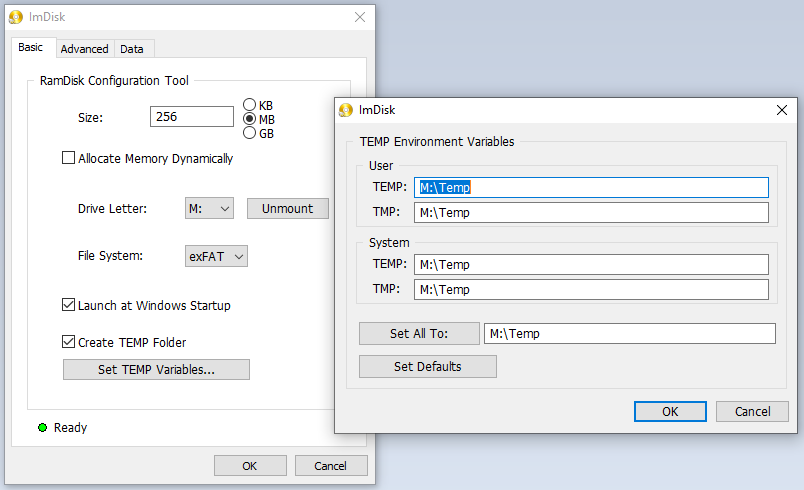Screen dimensions: 804x490
Task: Click the 'System' group heading
Action: 389,242
